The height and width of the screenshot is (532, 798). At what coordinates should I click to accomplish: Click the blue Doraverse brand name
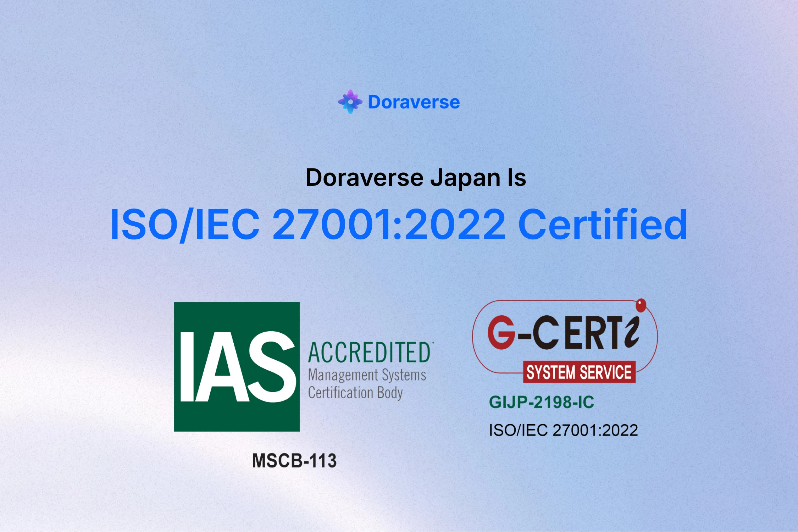click(414, 102)
